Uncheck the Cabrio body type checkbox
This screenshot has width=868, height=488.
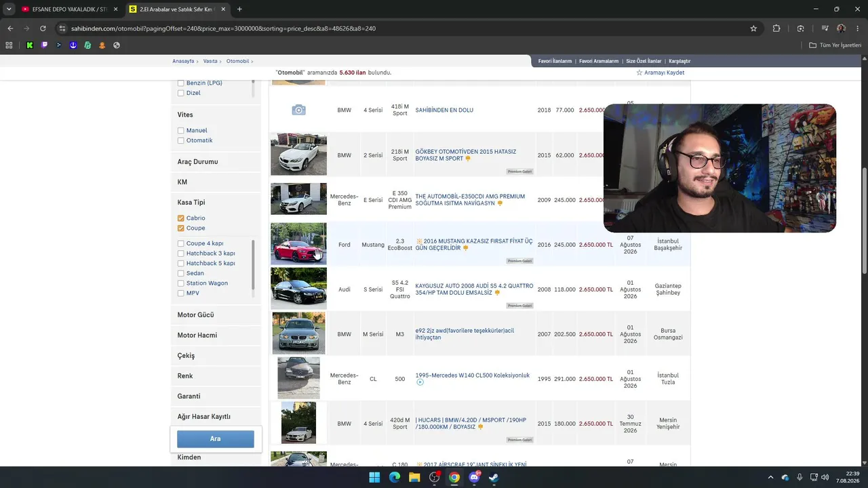[181, 218]
